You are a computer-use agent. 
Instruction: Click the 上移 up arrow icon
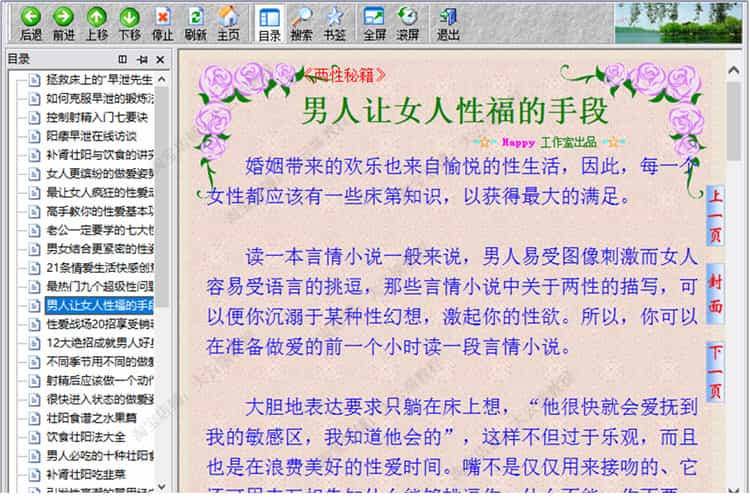[97, 17]
